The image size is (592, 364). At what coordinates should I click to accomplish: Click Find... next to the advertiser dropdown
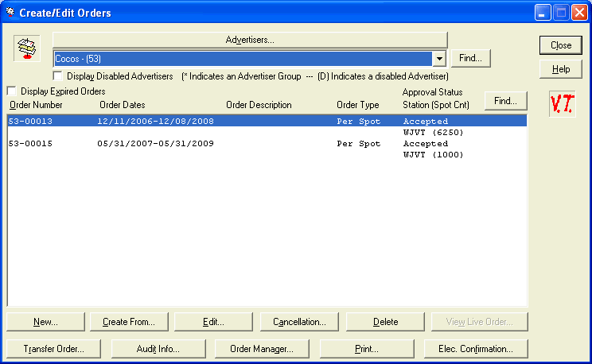[x=470, y=58]
